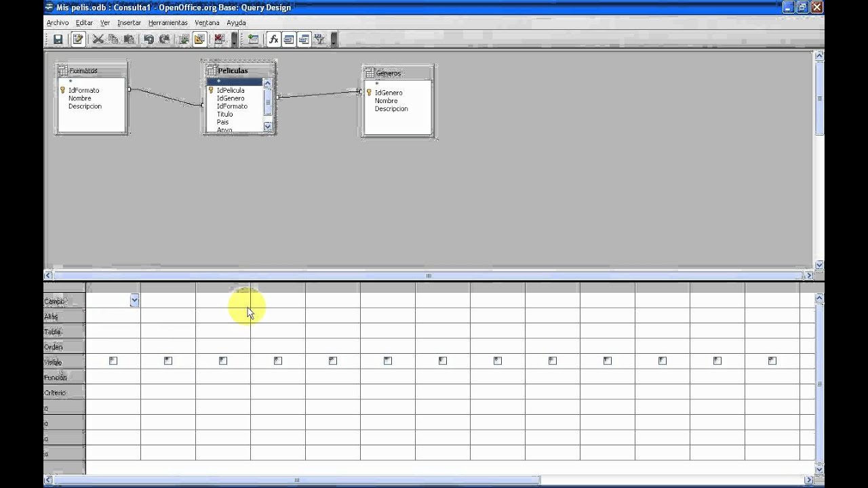Select the Criterio row header
The height and width of the screenshot is (488, 868).
(64, 392)
